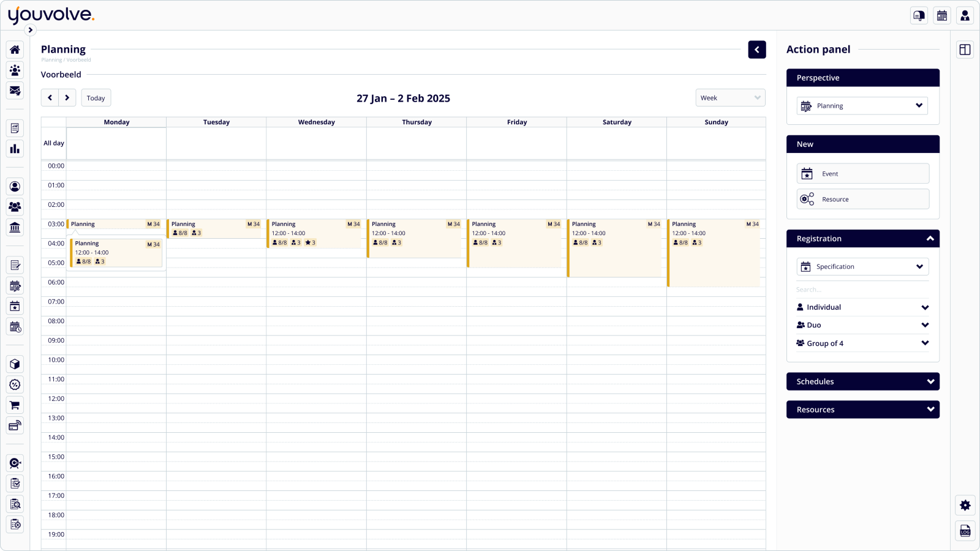Open the percent discount badge icon
This screenshot has width=980, height=551.
click(x=15, y=384)
